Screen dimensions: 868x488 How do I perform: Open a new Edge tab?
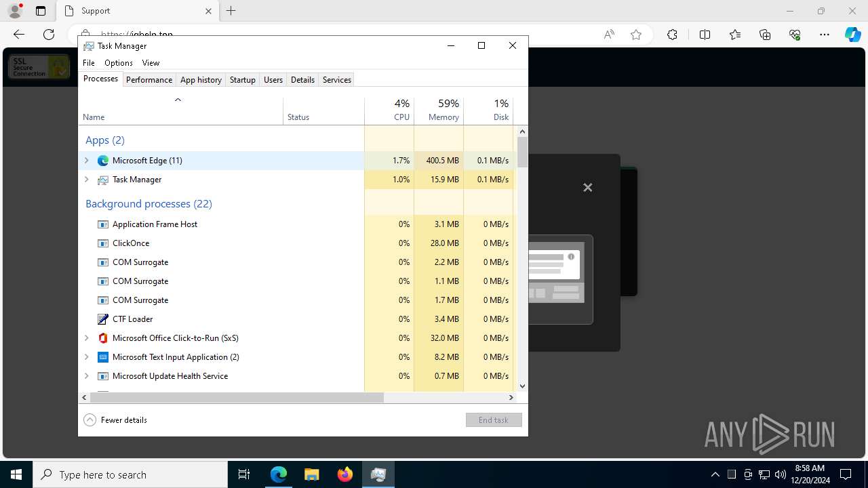click(231, 11)
